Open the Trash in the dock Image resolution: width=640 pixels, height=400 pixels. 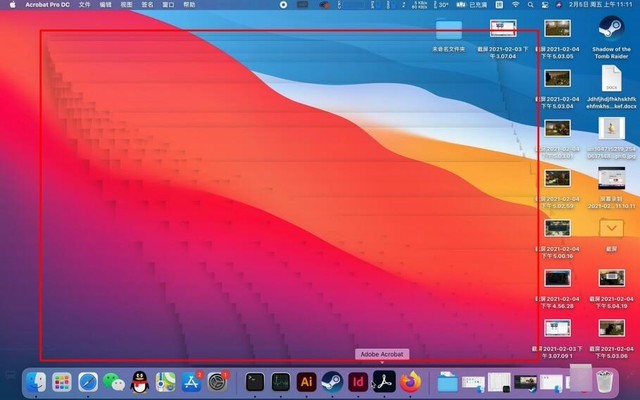click(x=605, y=381)
